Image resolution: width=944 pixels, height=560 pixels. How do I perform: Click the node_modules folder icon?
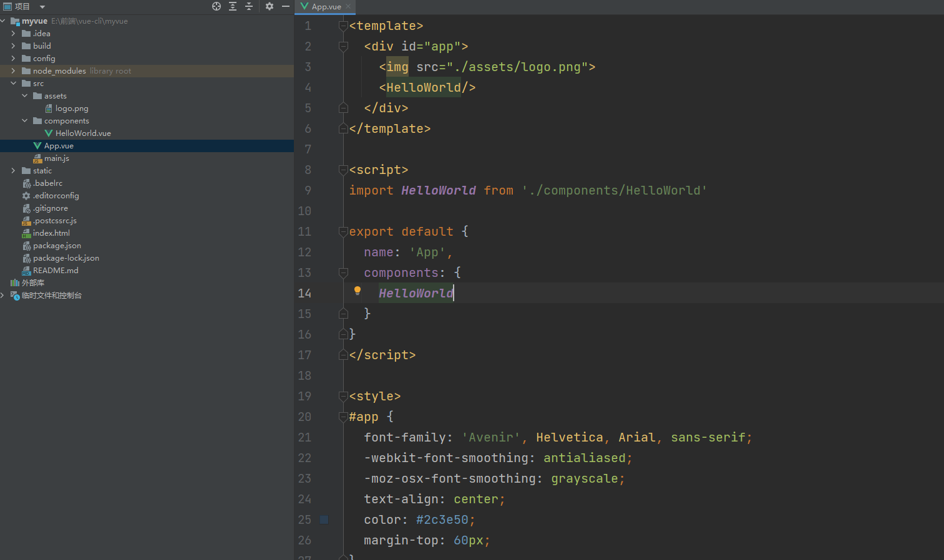26,71
